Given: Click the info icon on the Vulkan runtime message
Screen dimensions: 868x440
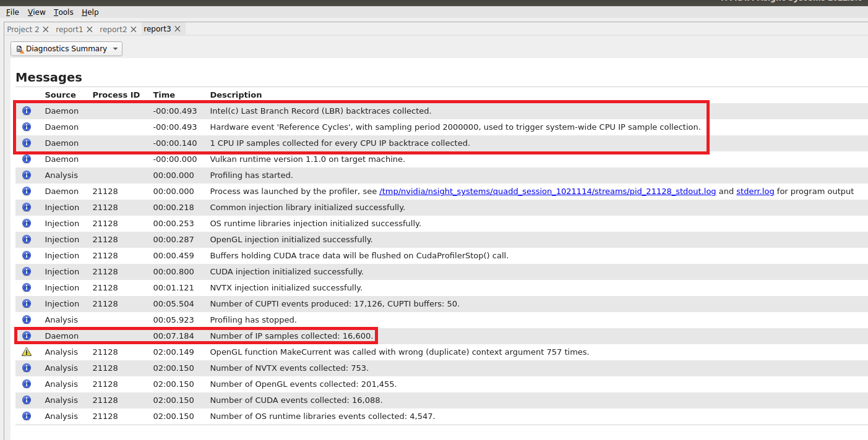Looking at the screenshot, I should point(27,159).
